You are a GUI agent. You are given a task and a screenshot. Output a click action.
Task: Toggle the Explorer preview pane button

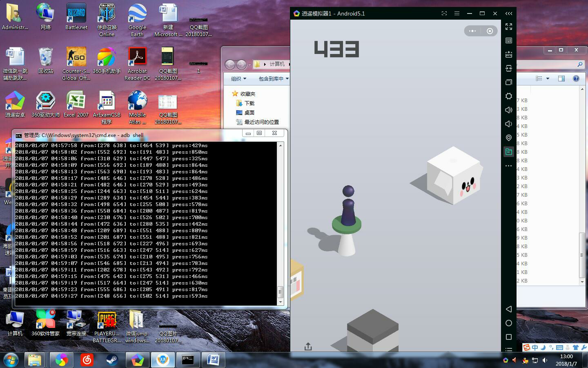[561, 79]
